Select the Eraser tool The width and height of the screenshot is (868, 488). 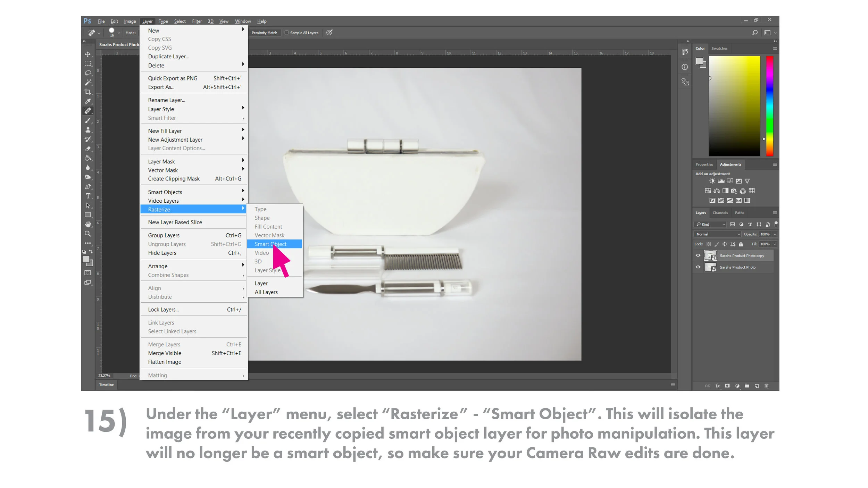coord(88,149)
